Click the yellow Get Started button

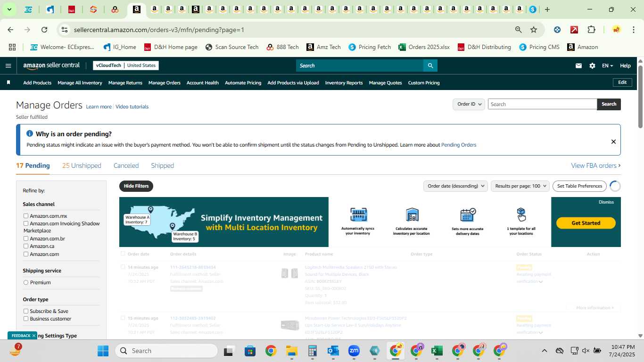586,223
